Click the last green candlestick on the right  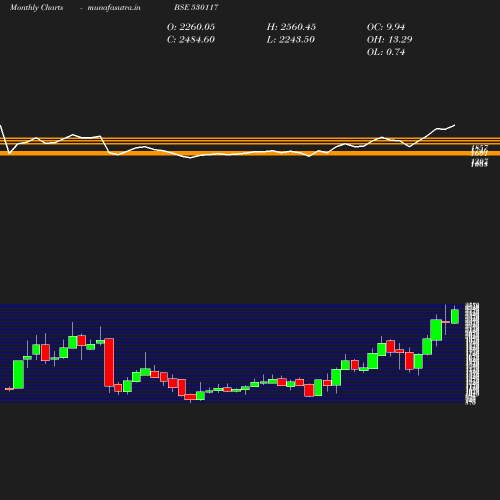[455, 316]
